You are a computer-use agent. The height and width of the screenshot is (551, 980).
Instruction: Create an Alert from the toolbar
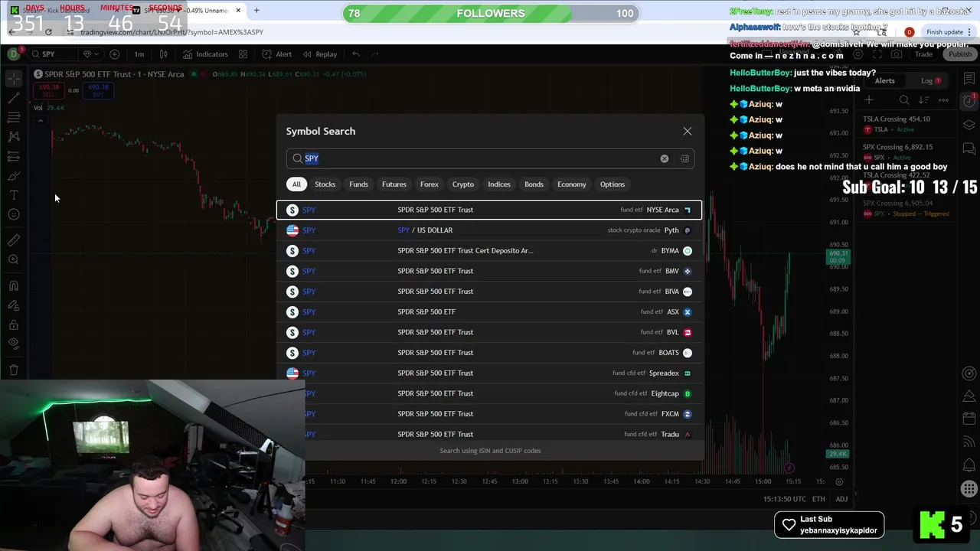[x=276, y=54]
